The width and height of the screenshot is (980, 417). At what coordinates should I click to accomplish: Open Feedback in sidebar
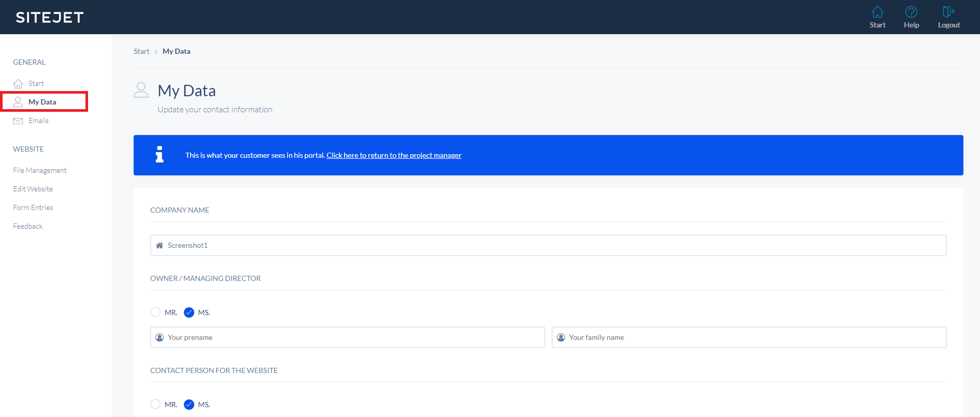(x=28, y=226)
